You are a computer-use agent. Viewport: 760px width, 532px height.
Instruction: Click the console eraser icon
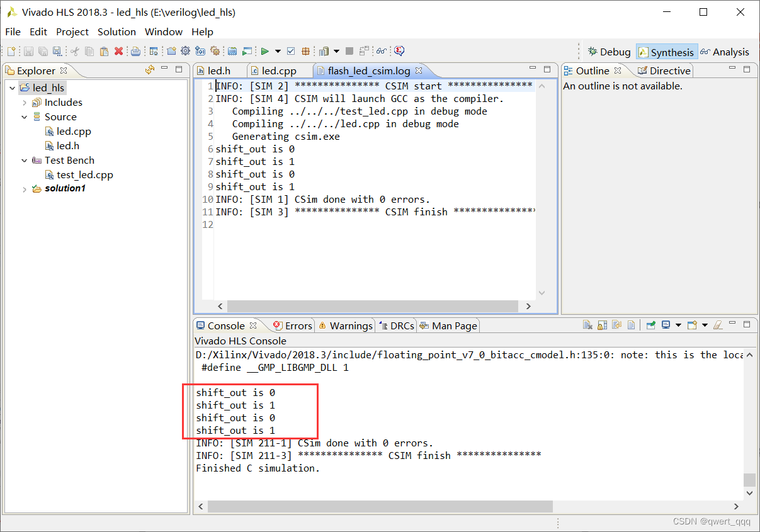point(718,325)
